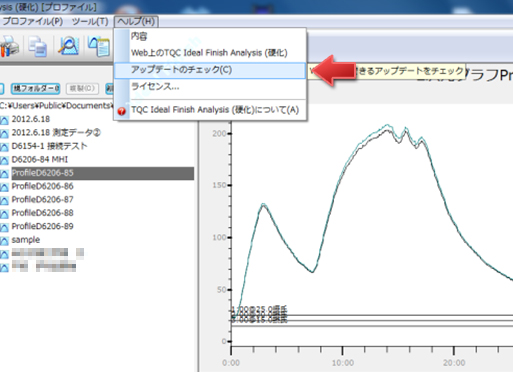Click profile icon next to sample

point(4,240)
